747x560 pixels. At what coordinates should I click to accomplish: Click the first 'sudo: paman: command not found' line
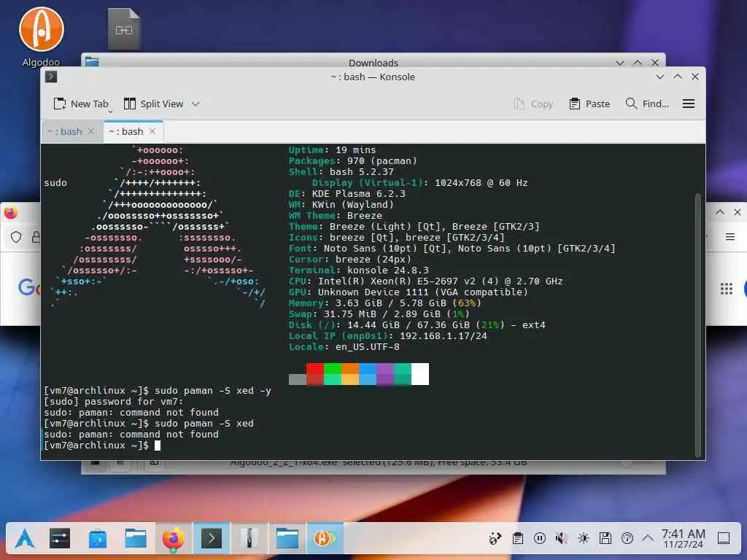click(131, 413)
